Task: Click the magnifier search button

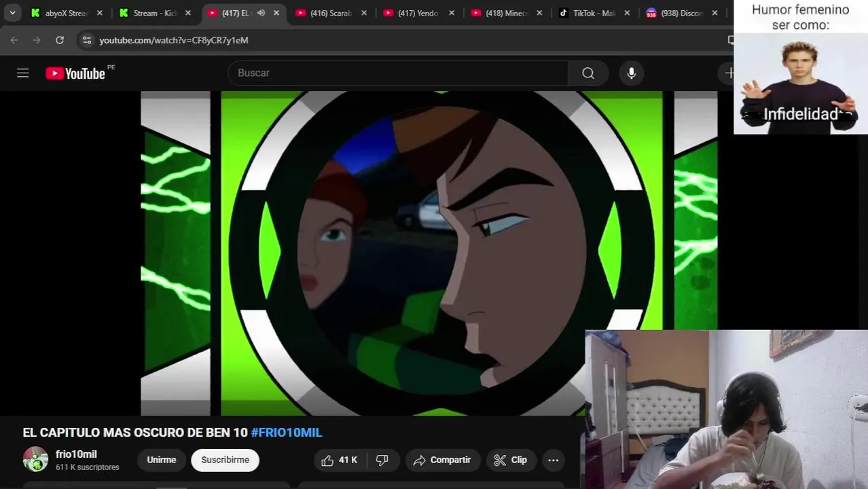Action: [588, 73]
